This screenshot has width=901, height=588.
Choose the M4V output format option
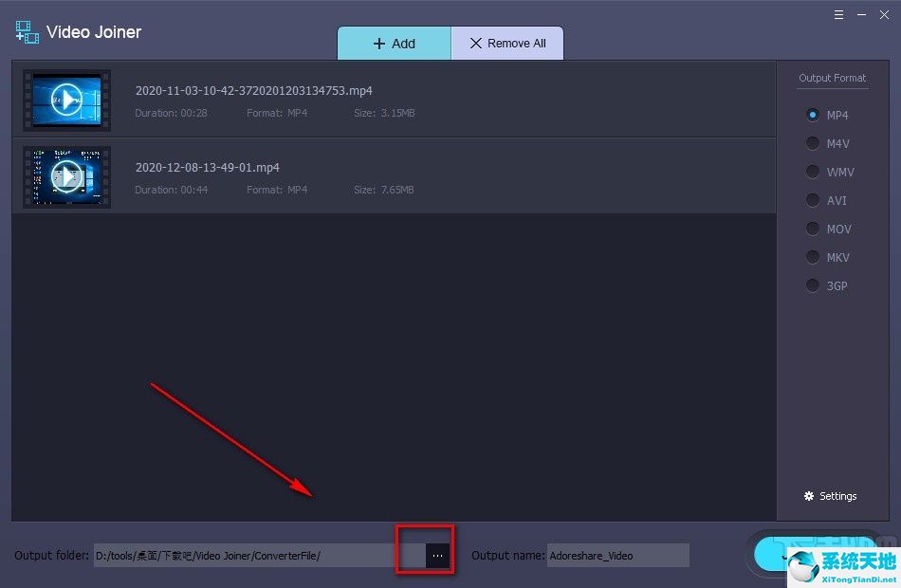pos(813,143)
